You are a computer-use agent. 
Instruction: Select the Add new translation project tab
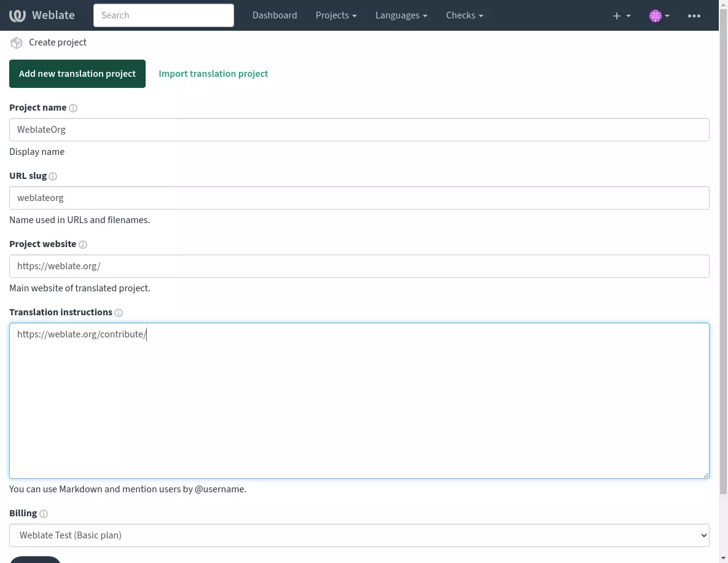[x=77, y=74]
